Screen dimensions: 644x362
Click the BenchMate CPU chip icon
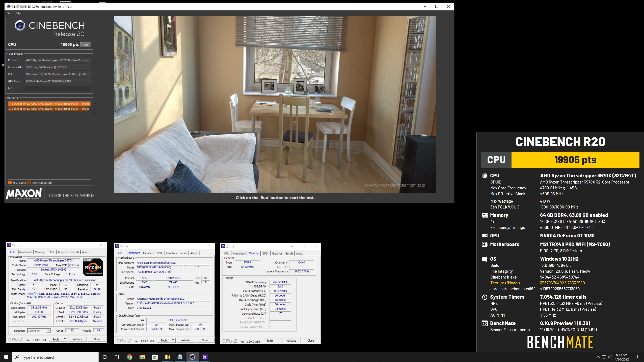[485, 176]
